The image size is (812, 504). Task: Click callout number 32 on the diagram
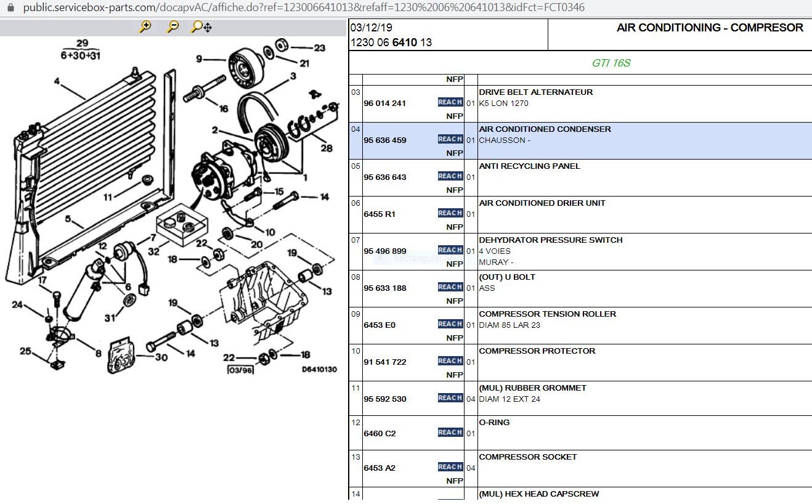click(x=153, y=251)
